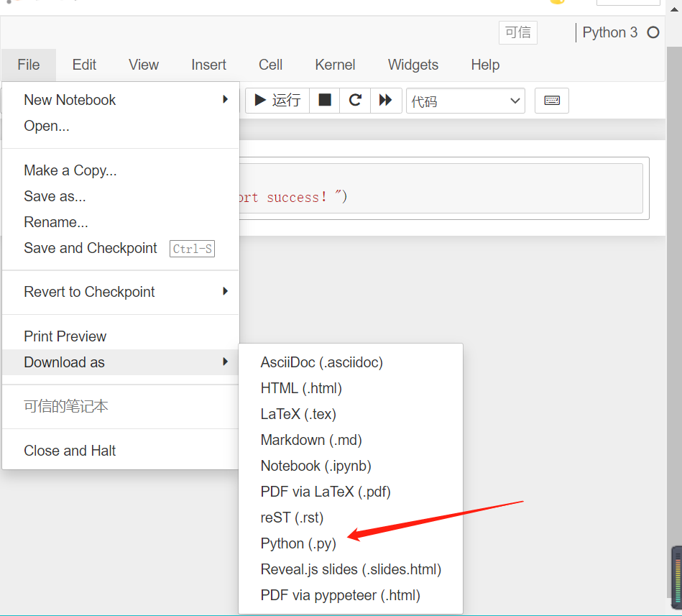The height and width of the screenshot is (616, 682).
Task: Open the command palette keyboard icon
Action: [x=551, y=100]
